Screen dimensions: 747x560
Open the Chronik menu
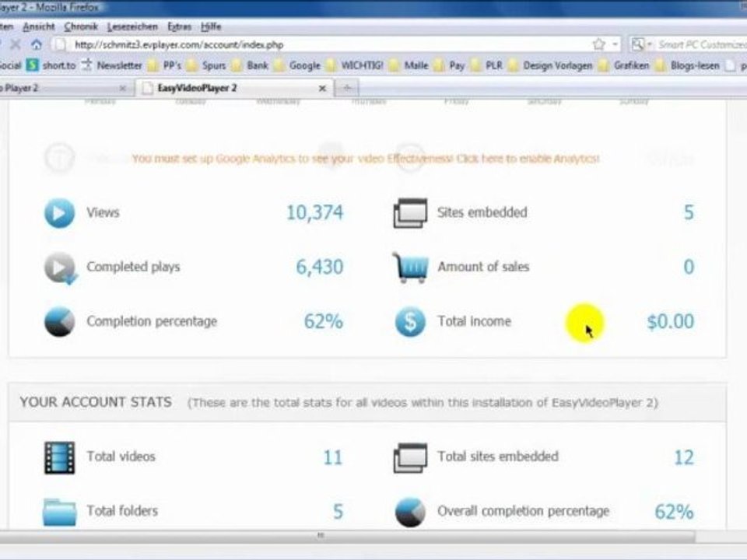point(80,26)
